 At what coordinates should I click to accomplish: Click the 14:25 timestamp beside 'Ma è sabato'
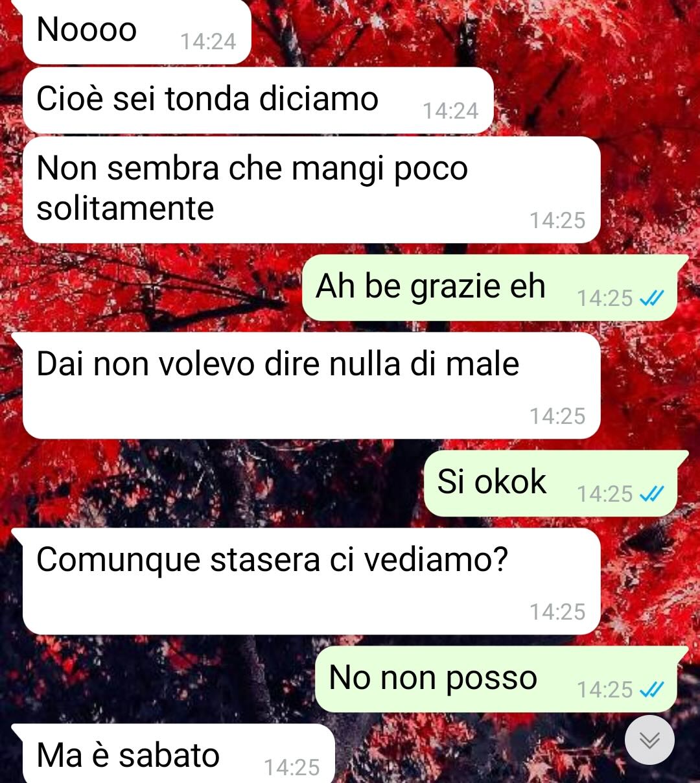(x=292, y=767)
